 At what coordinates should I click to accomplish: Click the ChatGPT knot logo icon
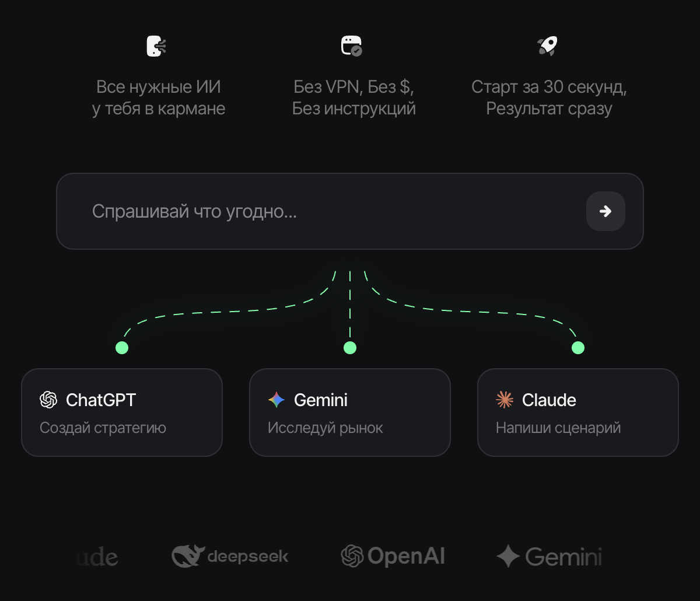pyautogui.click(x=48, y=400)
